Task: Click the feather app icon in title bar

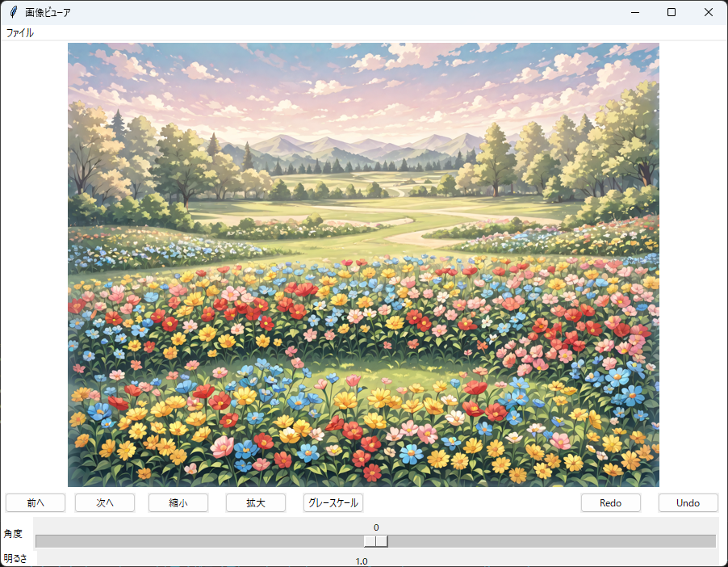Action: [x=13, y=12]
